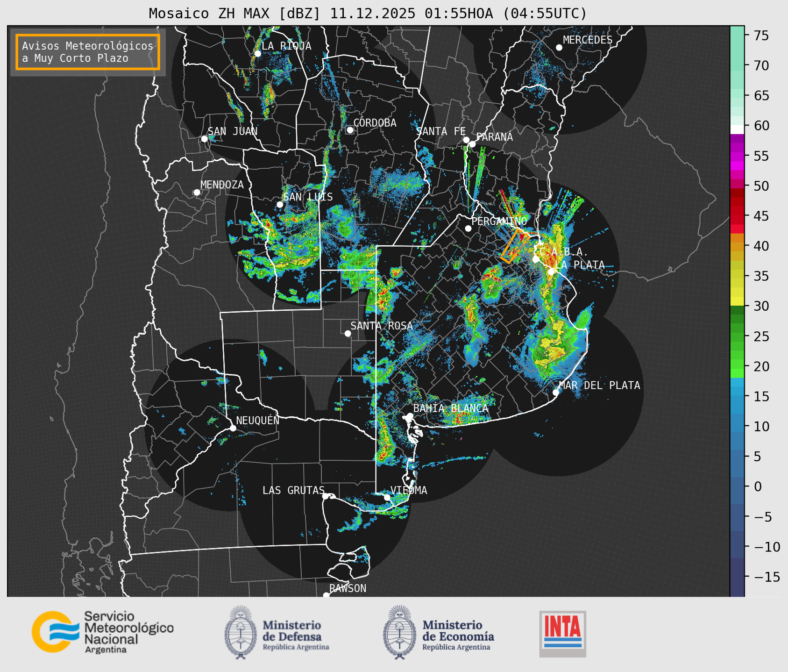Click the CÓRDOBA city marker dot
This screenshot has height=672, width=788.
point(350,130)
